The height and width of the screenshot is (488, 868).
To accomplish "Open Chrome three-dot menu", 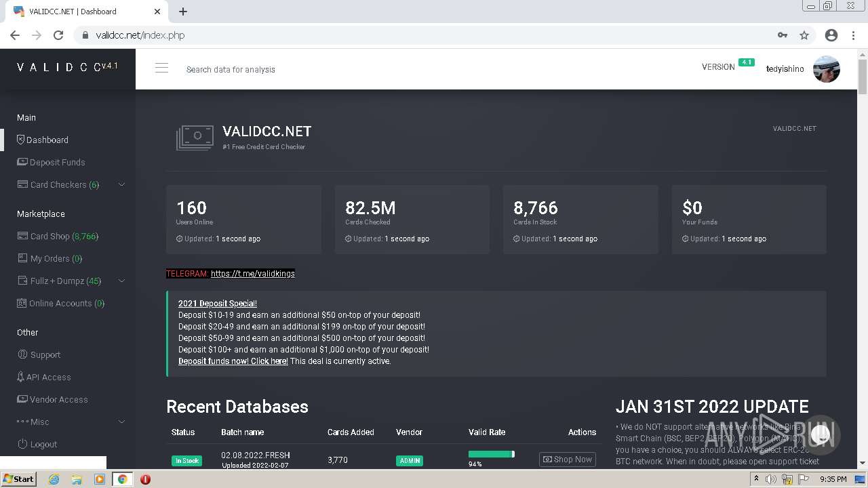I will tap(853, 35).
